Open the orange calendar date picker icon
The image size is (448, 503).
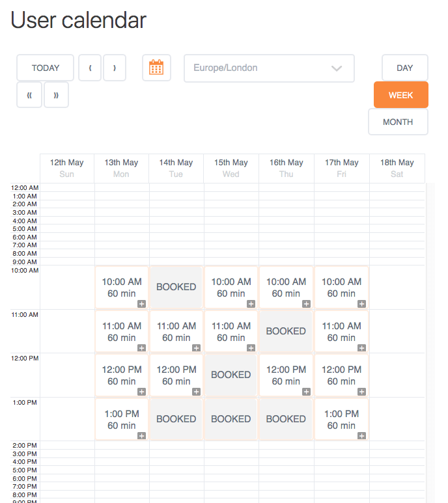[x=156, y=68]
